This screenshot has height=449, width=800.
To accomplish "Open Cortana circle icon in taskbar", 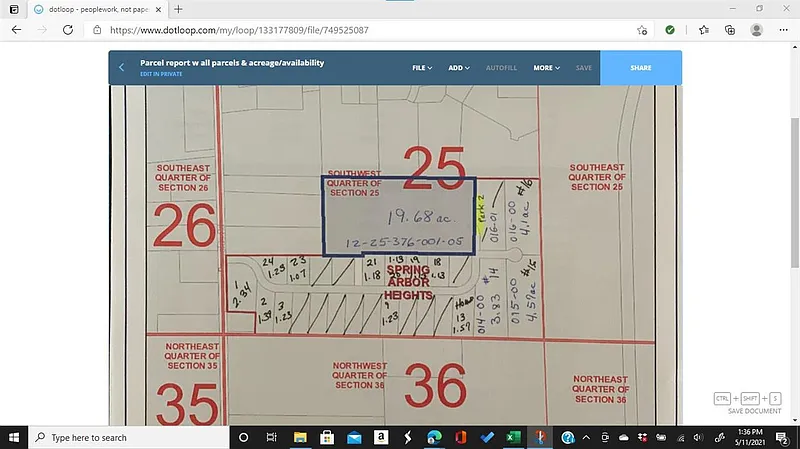I will pos(243,437).
